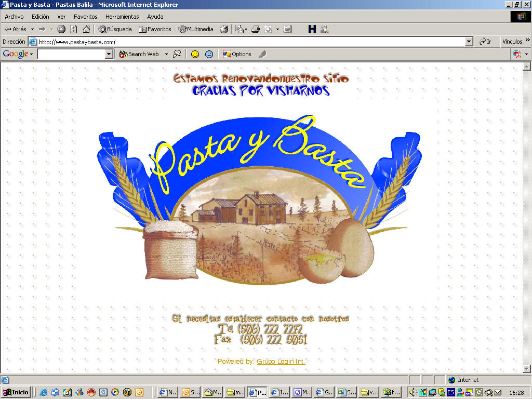This screenshot has height=399, width=532.
Task: Print the page with printer icon
Action: pos(256,29)
